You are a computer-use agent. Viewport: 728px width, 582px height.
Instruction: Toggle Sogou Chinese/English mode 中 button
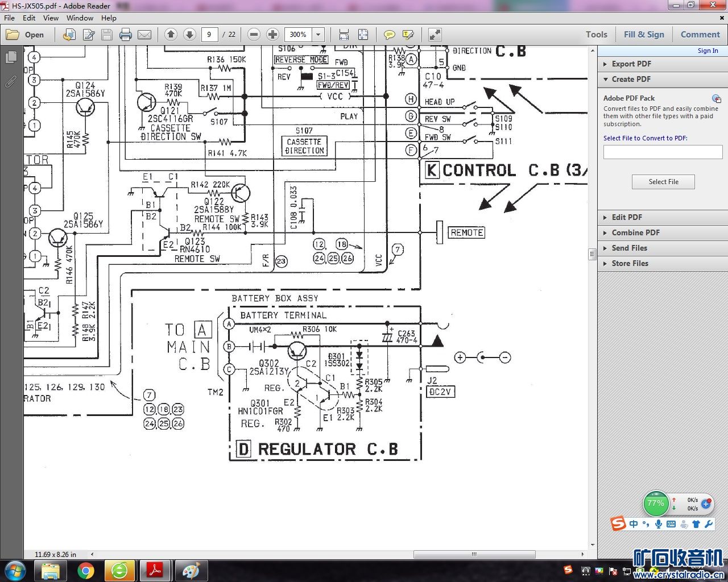(634, 524)
